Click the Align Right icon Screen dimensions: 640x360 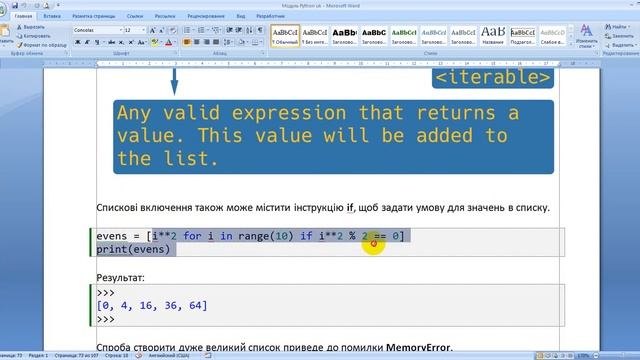click(x=206, y=42)
